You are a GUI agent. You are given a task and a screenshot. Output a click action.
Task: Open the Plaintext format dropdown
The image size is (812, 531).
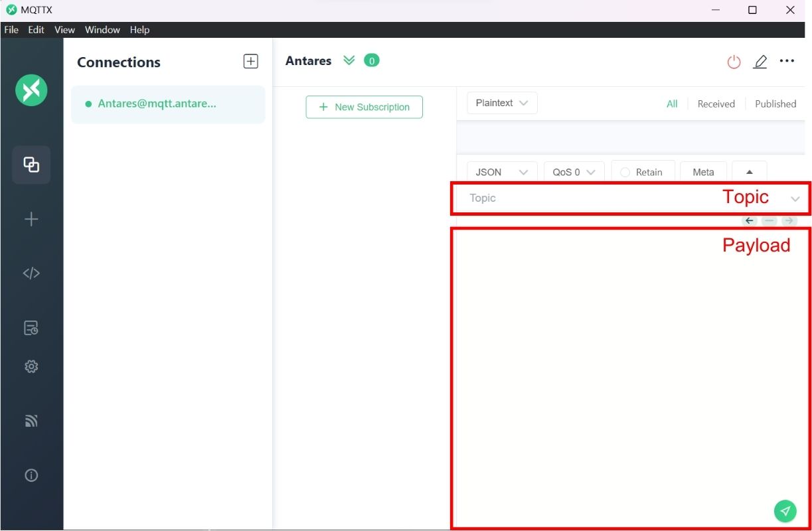point(502,103)
